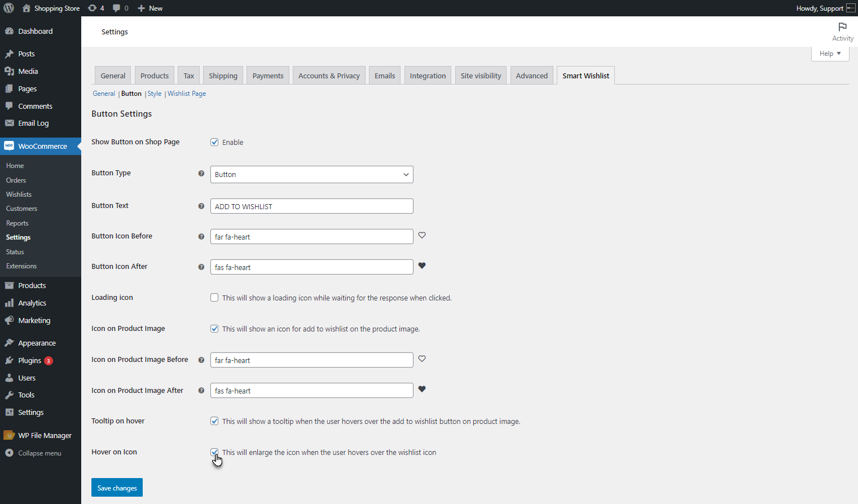Switch to the Products settings tab

(155, 76)
